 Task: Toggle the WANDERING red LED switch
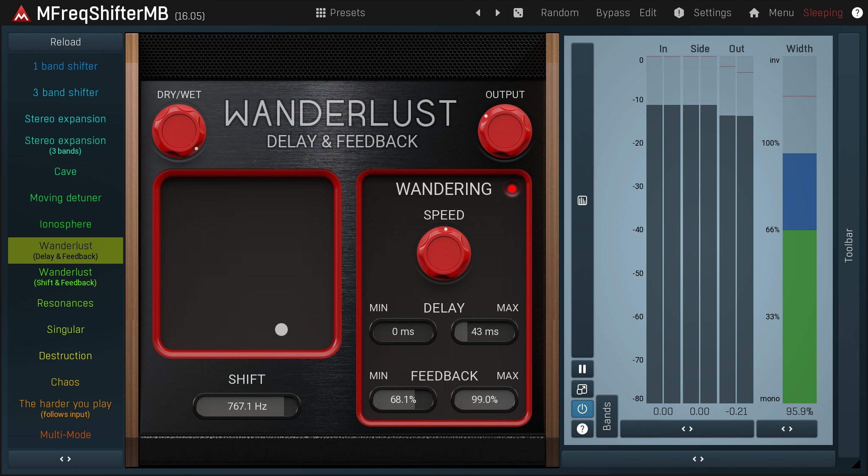click(x=512, y=189)
